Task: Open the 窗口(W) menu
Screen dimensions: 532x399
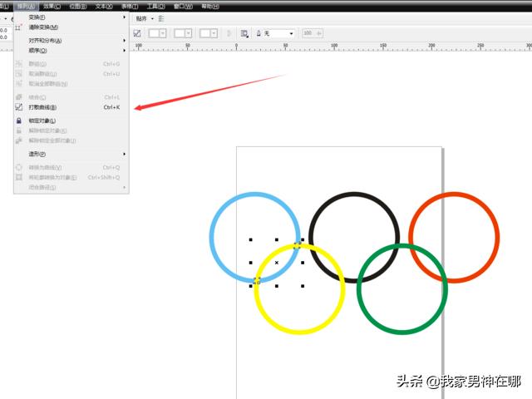Action: (183, 6)
